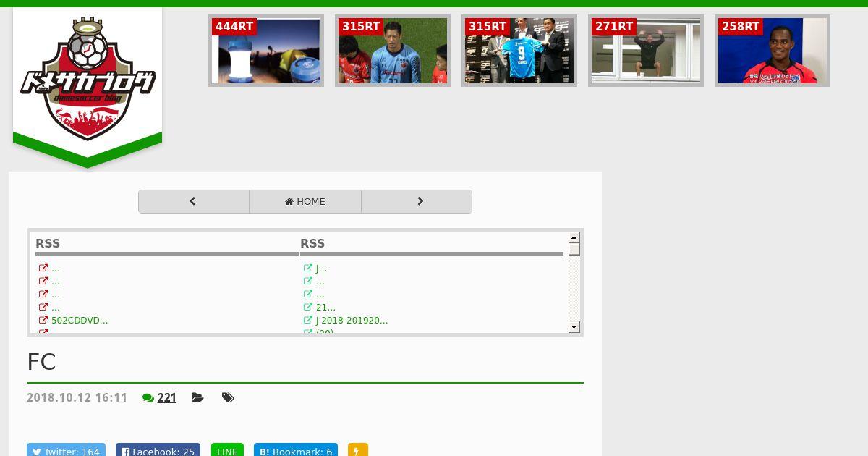Viewport: 868px width, 456px height.
Task: Share via the Twitter: 164 button
Action: [x=66, y=451]
